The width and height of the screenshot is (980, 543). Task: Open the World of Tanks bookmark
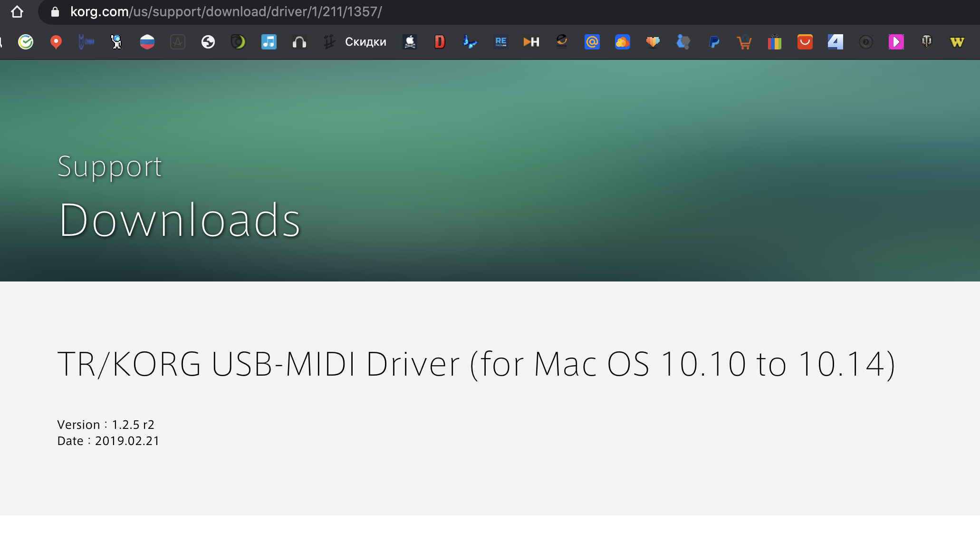coord(927,42)
